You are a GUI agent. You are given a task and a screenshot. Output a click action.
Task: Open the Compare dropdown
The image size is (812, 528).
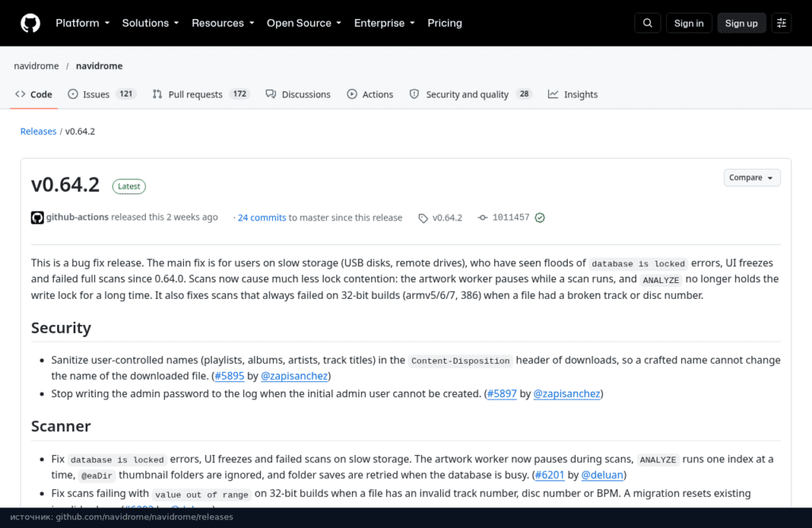(x=752, y=178)
